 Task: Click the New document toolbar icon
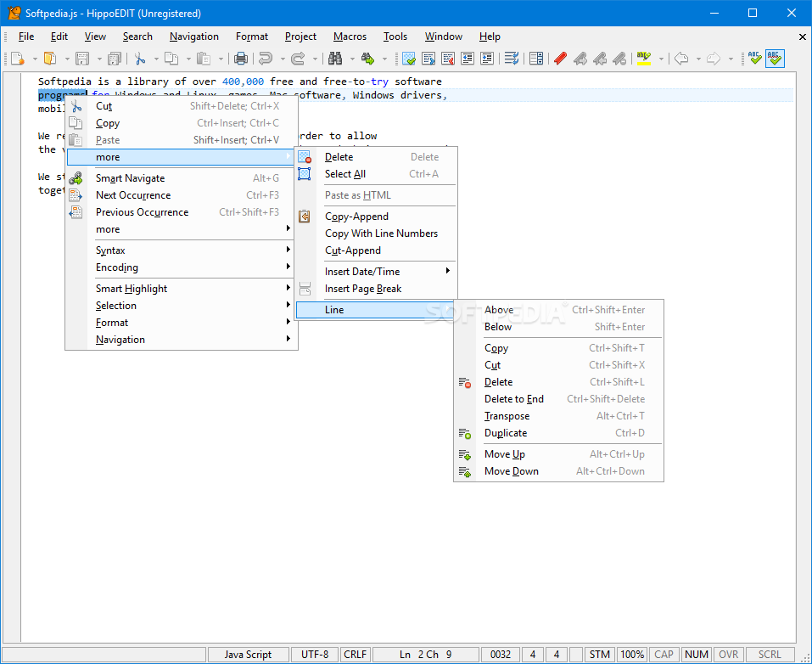click(x=17, y=59)
